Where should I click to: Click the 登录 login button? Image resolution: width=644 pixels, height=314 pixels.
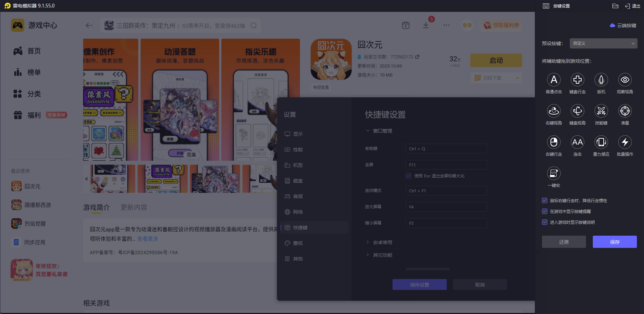(x=467, y=25)
